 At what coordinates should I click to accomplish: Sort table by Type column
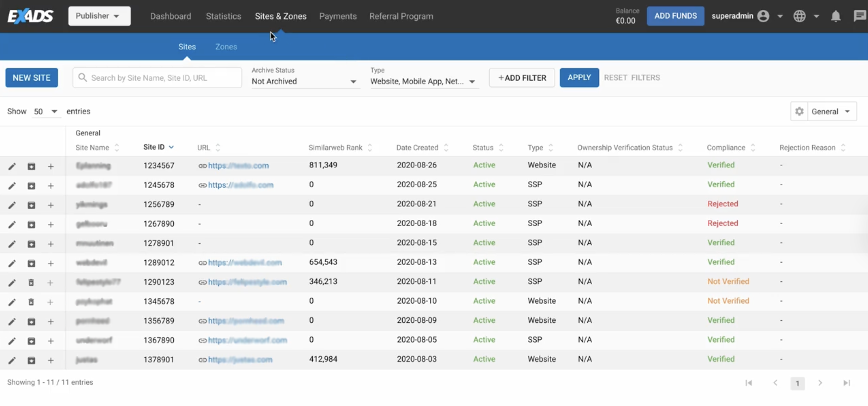click(540, 148)
